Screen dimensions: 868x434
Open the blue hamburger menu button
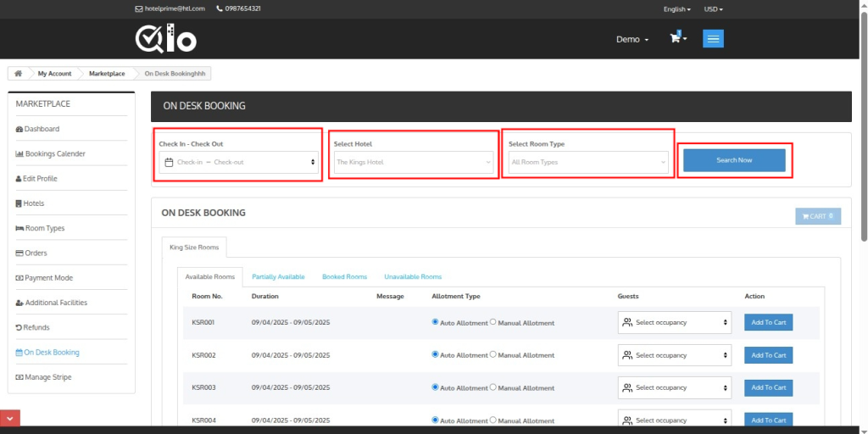(713, 39)
